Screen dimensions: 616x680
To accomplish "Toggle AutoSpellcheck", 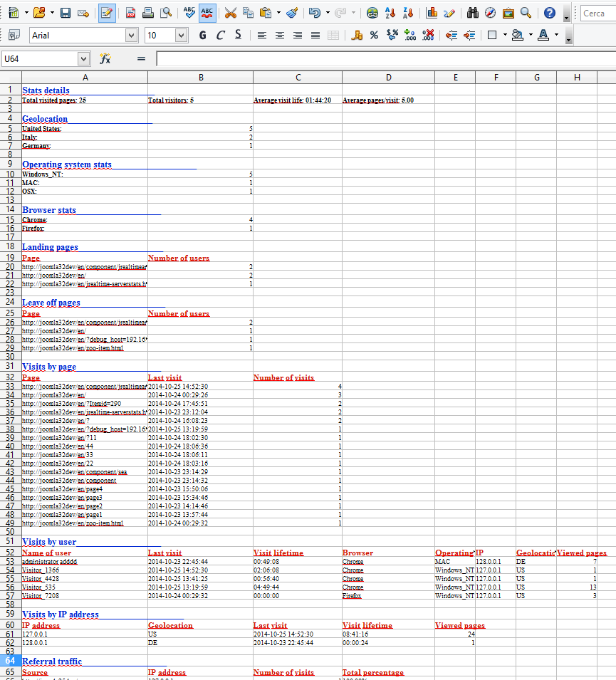I will tap(207, 13).
